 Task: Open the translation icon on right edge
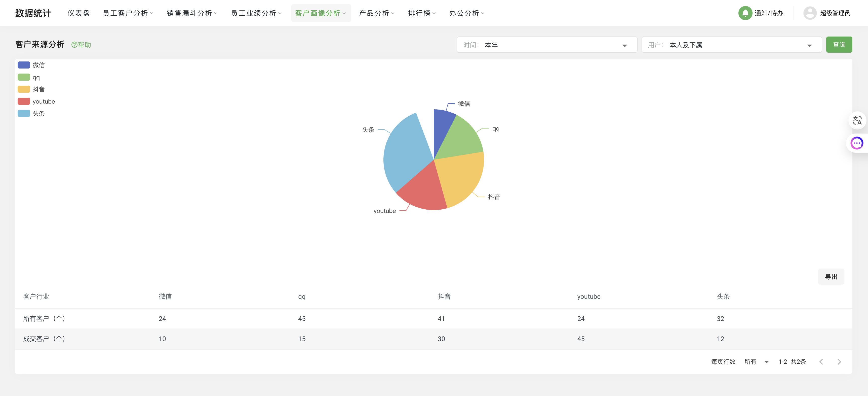pyautogui.click(x=857, y=120)
